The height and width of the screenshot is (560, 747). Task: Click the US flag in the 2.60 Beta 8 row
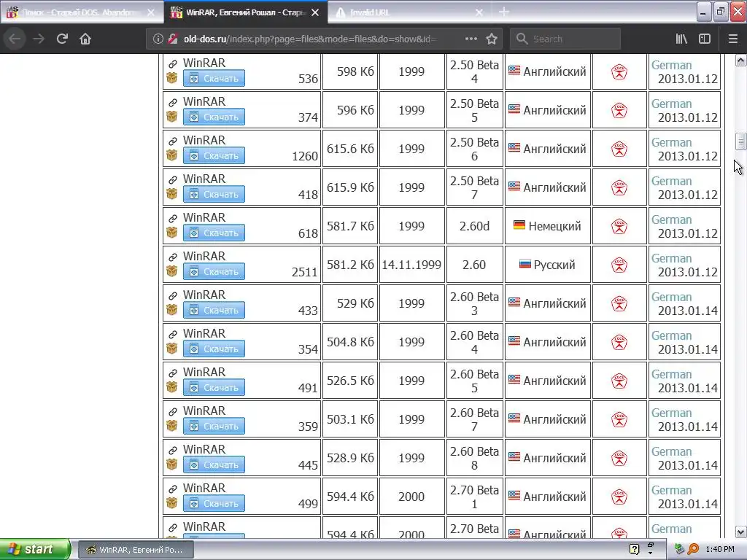click(x=514, y=456)
